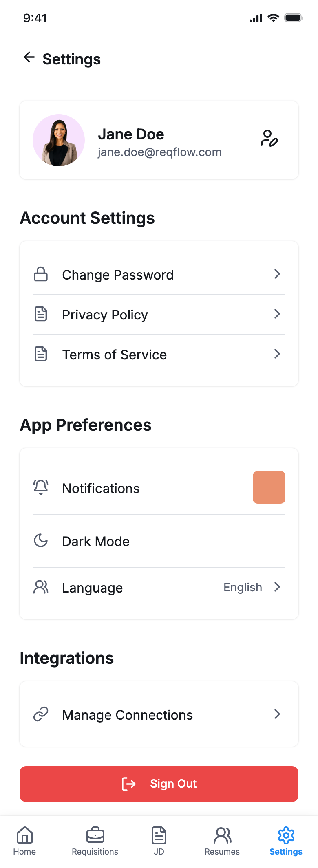Open Change Password via its chevron
The height and width of the screenshot is (868, 318).
tap(277, 274)
